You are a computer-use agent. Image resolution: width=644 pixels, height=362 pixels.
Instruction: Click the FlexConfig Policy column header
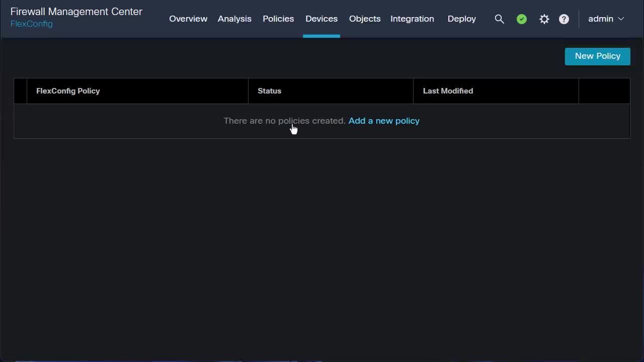[x=68, y=91]
